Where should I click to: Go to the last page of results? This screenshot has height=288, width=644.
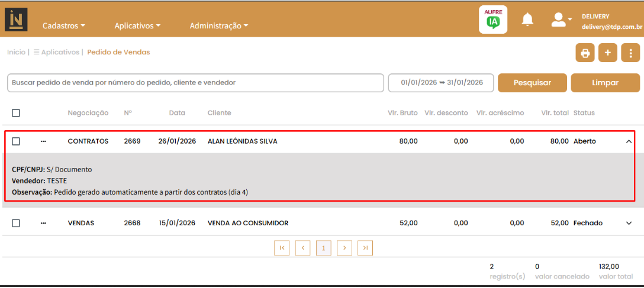(365, 248)
